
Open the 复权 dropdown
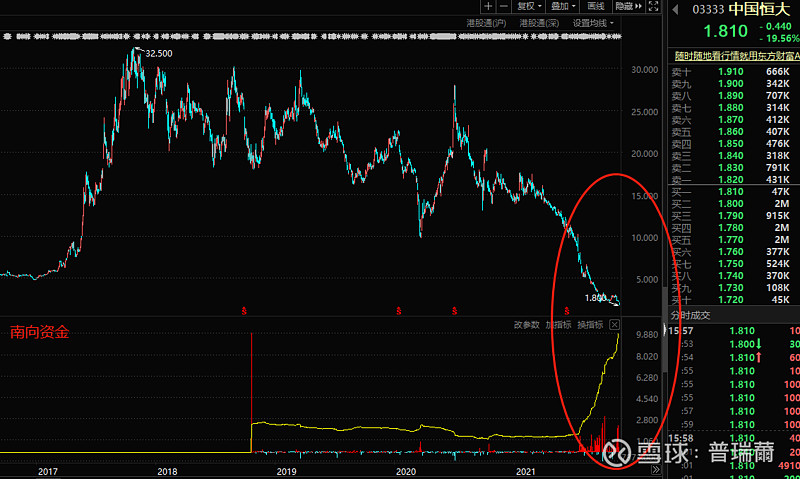coord(529,6)
